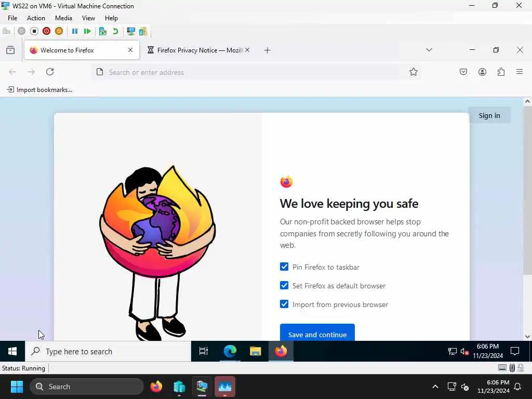Screen dimensions: 532x399
Task: Click Firefox icon in VM taskbar
Action: 281,351
